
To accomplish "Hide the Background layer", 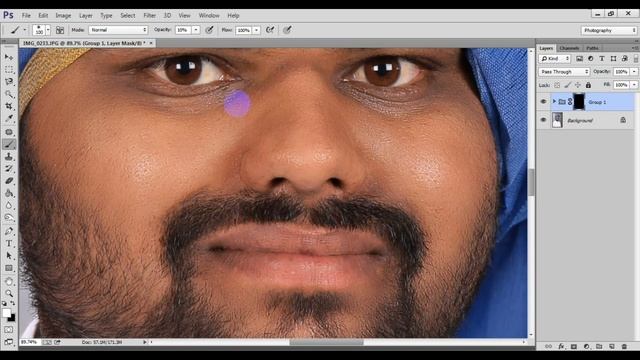I will pyautogui.click(x=543, y=120).
